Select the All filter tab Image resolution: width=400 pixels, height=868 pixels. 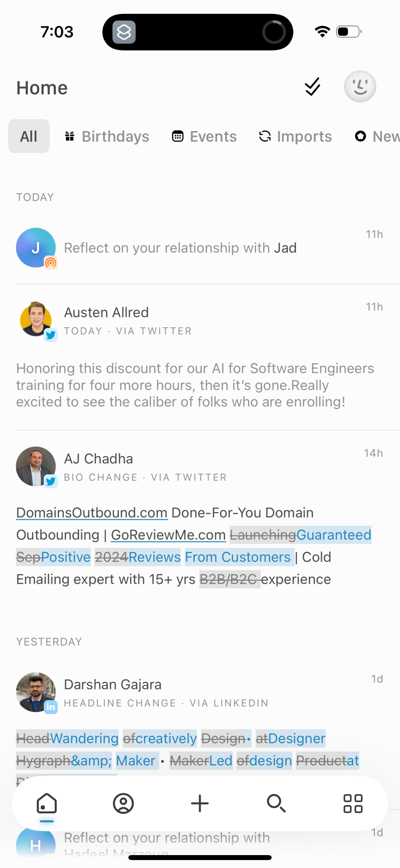[29, 137]
